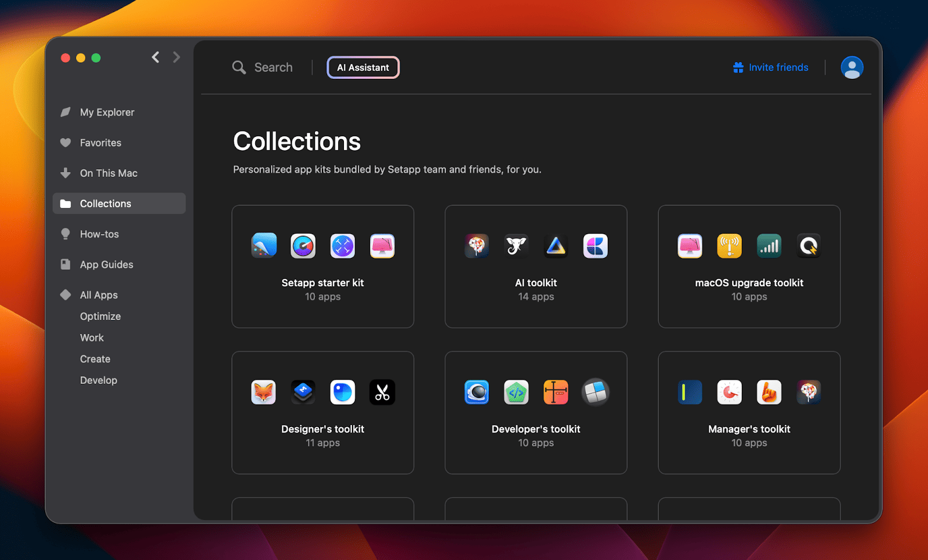Click the Collections page heading
Viewport: 928px width, 560px height.
click(297, 141)
